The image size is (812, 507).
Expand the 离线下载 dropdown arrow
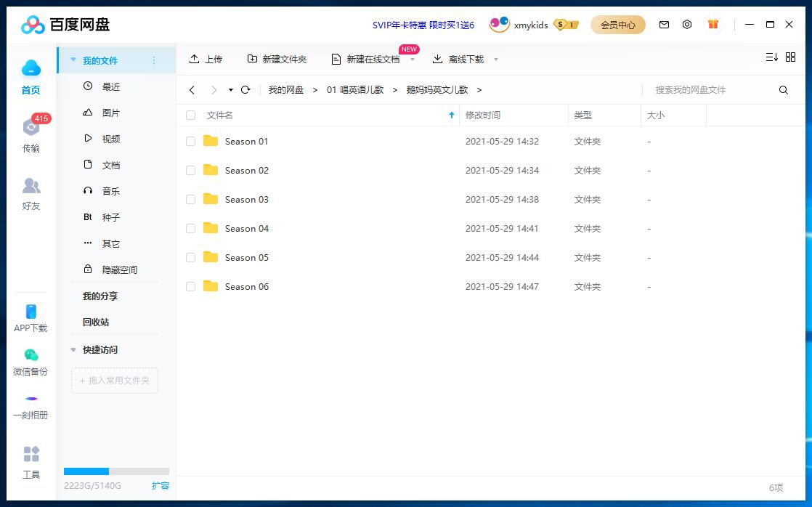click(x=496, y=59)
